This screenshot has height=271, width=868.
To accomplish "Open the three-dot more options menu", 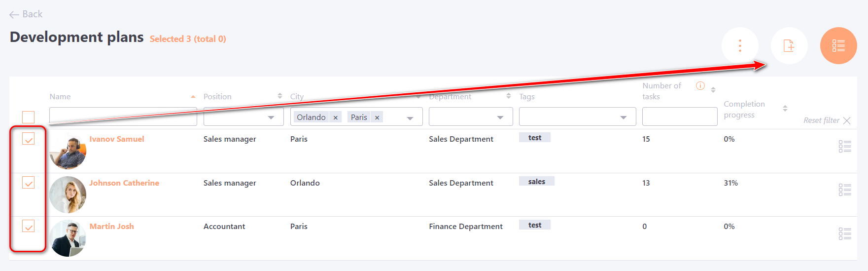I will (739, 46).
